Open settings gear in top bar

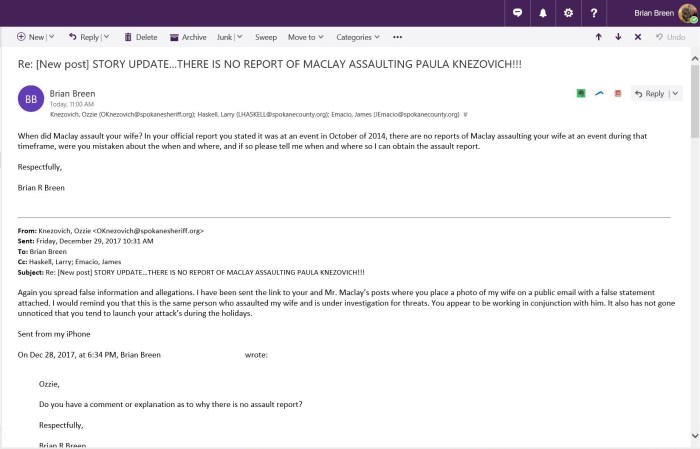568,13
